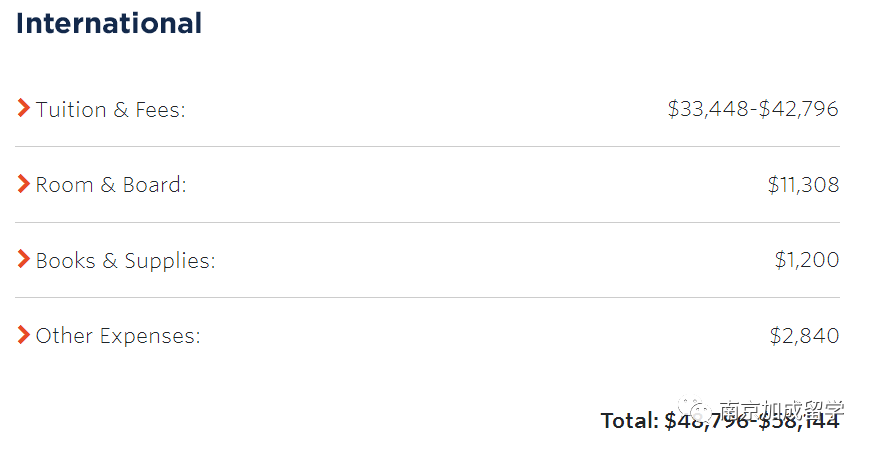Click the $11,308 room and board amount
The width and height of the screenshot is (873, 449).
(803, 184)
